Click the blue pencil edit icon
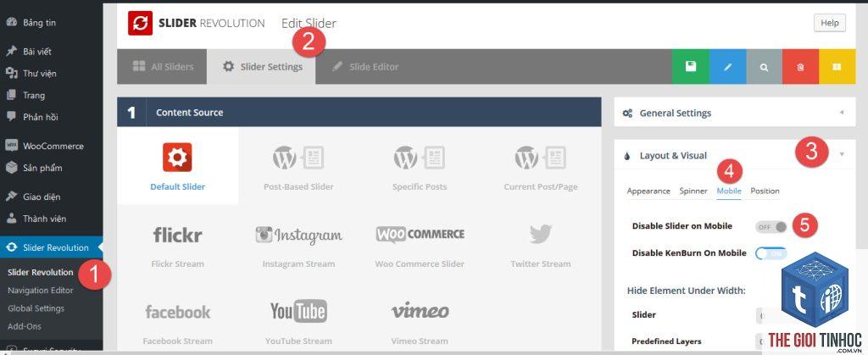This screenshot has height=355, width=868. (x=727, y=67)
